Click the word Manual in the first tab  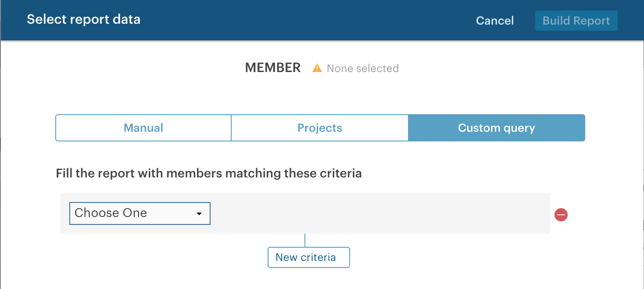(x=143, y=128)
